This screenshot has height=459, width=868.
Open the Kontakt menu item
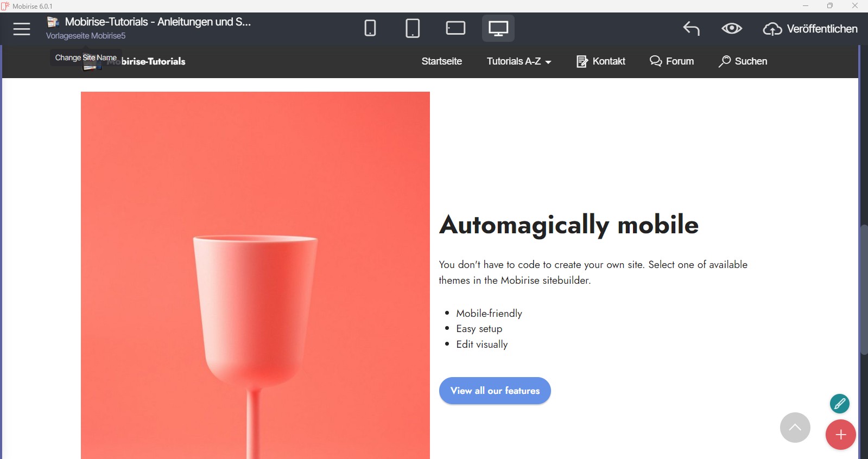click(600, 61)
